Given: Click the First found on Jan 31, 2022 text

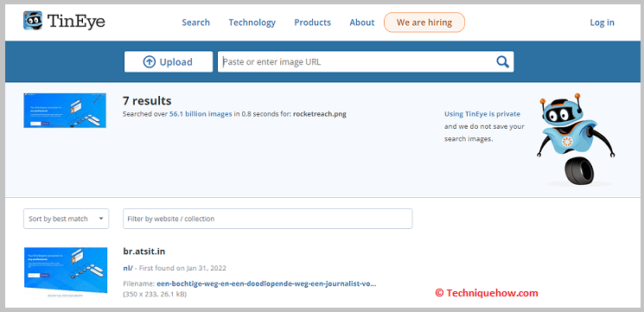Looking at the screenshot, I should click(x=182, y=268).
